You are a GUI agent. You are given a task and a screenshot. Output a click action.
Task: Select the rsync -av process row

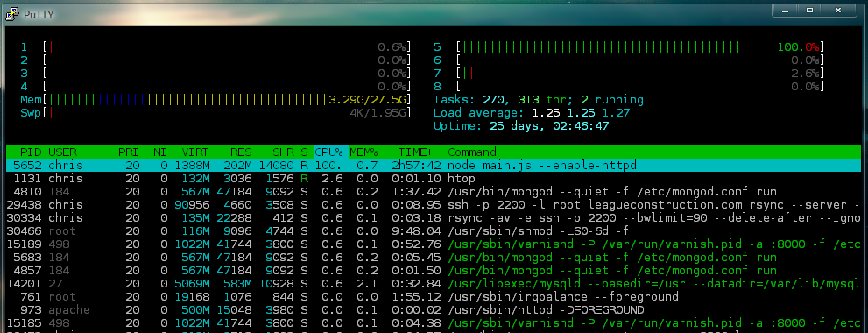click(x=434, y=217)
